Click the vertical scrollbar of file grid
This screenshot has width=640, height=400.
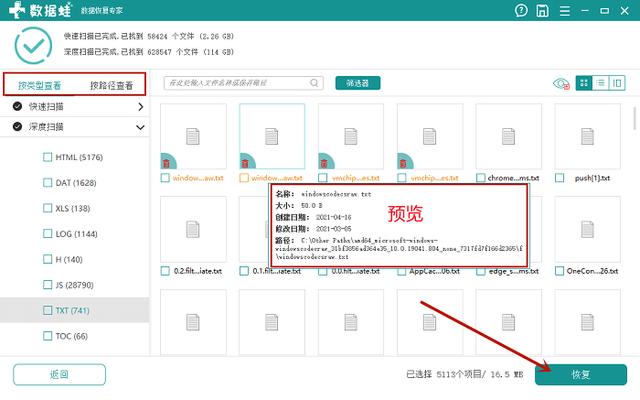click(x=635, y=118)
